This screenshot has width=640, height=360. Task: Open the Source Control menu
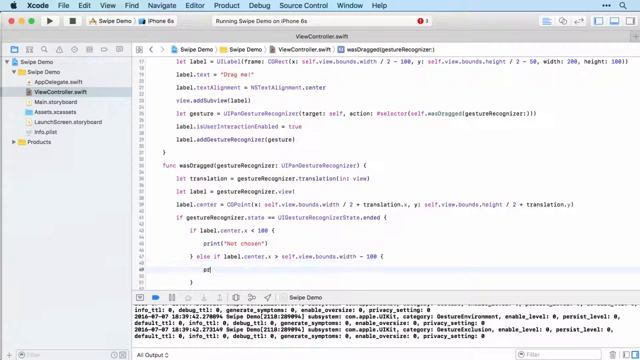(303, 6)
